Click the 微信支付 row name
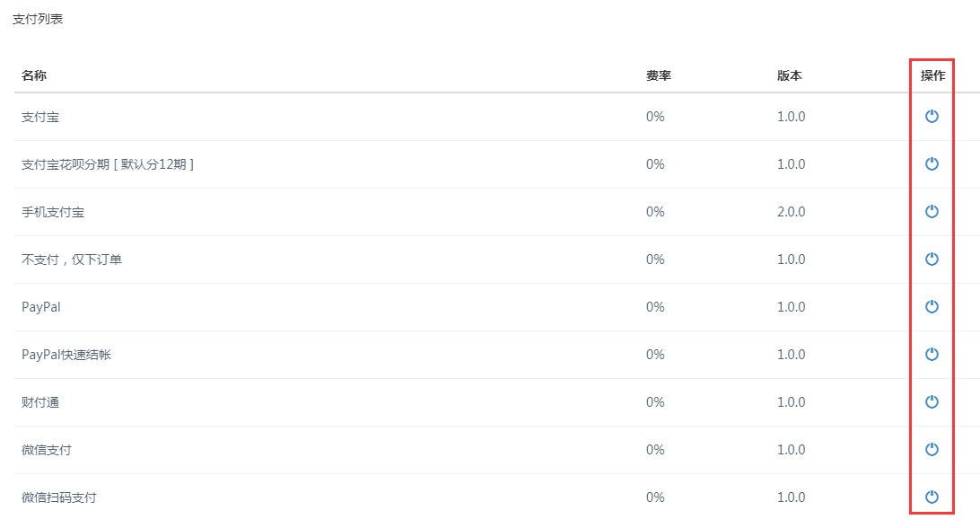The height and width of the screenshot is (528, 980). tap(47, 450)
